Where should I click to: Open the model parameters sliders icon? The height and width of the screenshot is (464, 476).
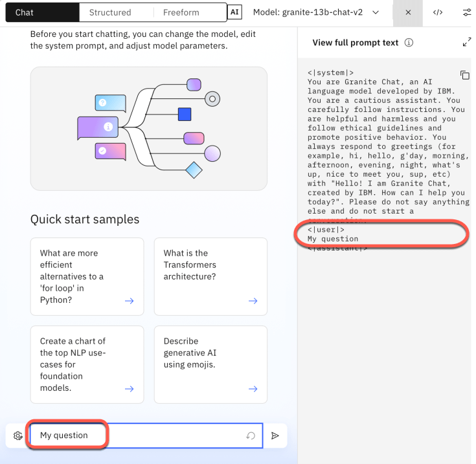tap(467, 12)
